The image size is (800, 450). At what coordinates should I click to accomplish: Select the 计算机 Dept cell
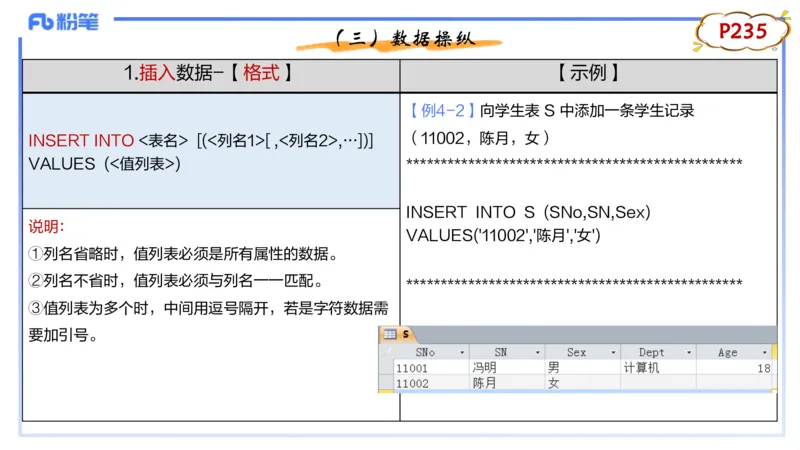tap(658, 368)
